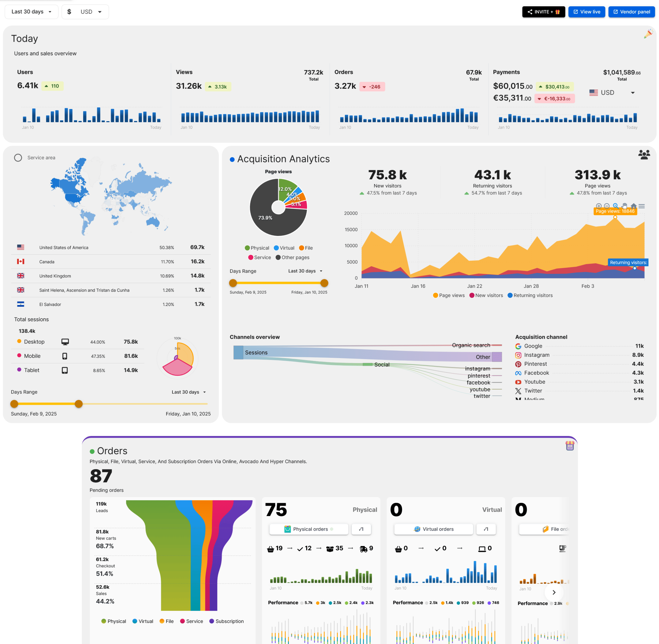Open the Last 30 days dropdown at top
Image resolution: width=659 pixels, height=644 pixels.
coord(32,12)
